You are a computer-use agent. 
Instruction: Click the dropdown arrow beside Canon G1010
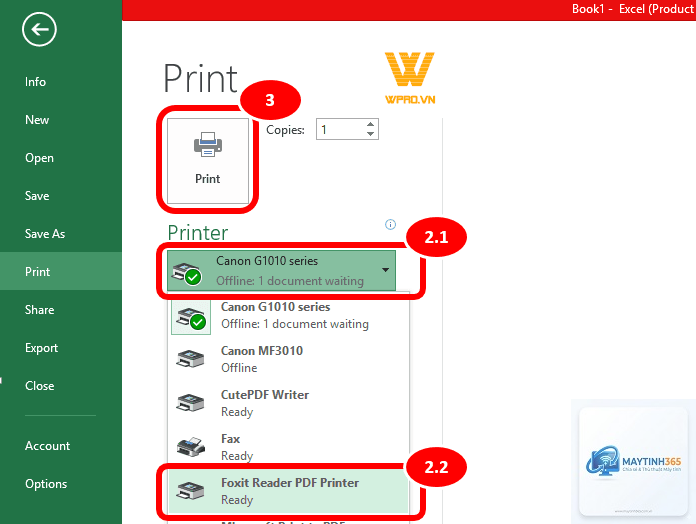(385, 270)
